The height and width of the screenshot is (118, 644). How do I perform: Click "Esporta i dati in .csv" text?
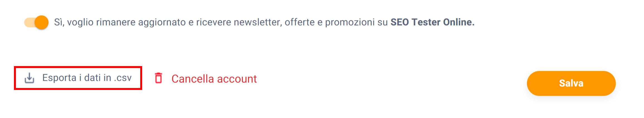(x=87, y=78)
